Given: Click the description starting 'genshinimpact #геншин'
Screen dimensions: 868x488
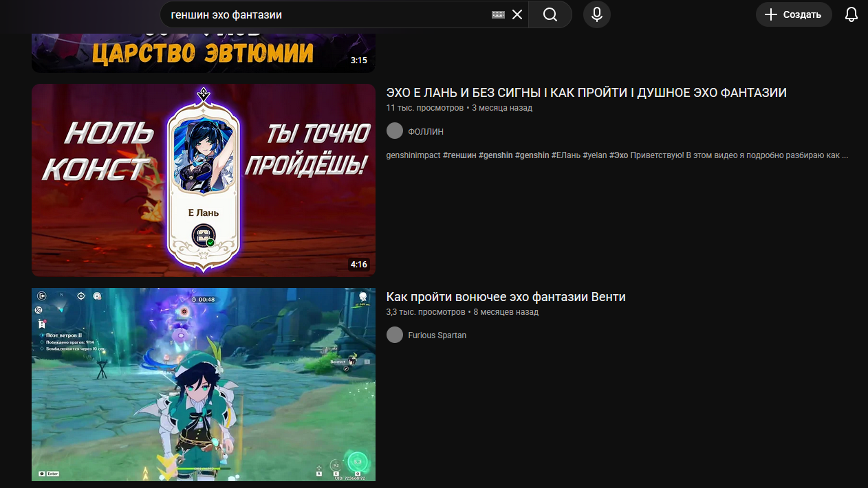Looking at the screenshot, I should [x=617, y=155].
